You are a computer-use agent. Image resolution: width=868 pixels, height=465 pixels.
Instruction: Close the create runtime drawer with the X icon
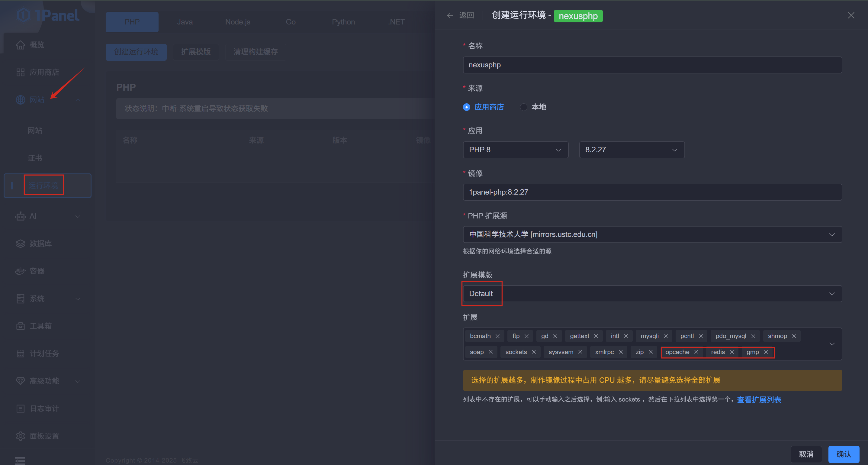pos(851,15)
